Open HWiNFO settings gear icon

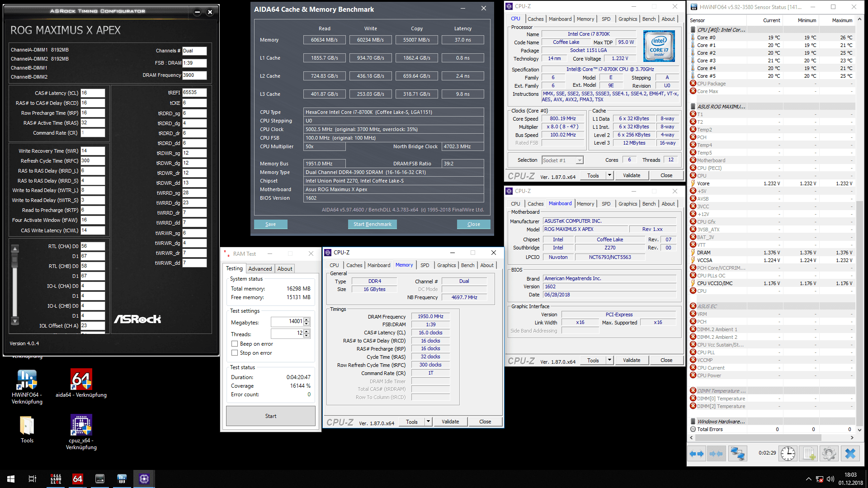pos(829,453)
